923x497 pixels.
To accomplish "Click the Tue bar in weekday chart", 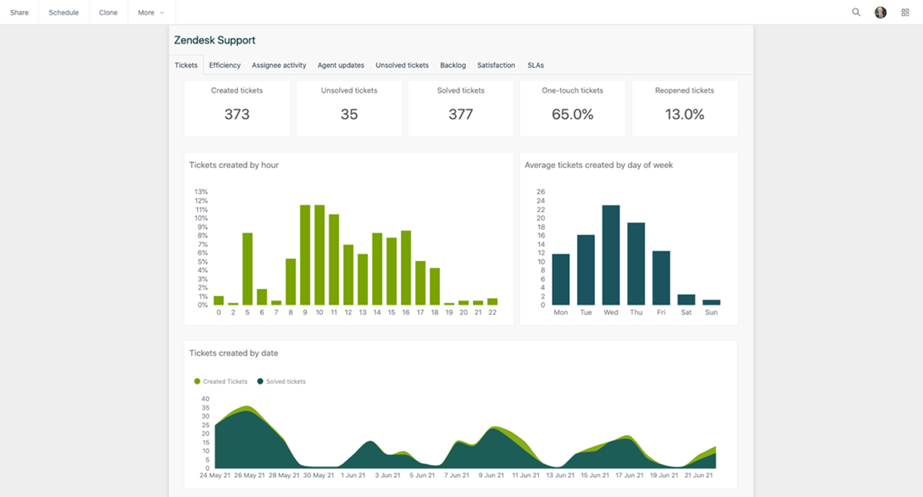I will tap(586, 270).
